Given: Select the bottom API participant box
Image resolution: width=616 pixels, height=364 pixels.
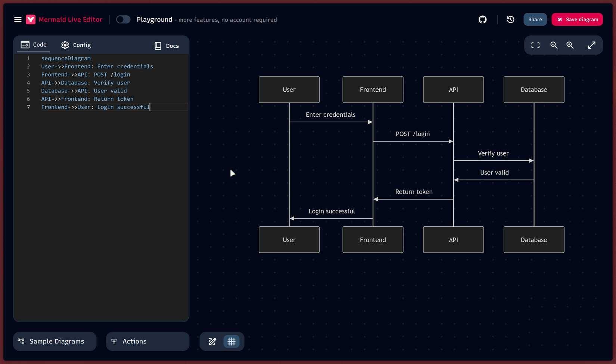Looking at the screenshot, I should pos(454,240).
